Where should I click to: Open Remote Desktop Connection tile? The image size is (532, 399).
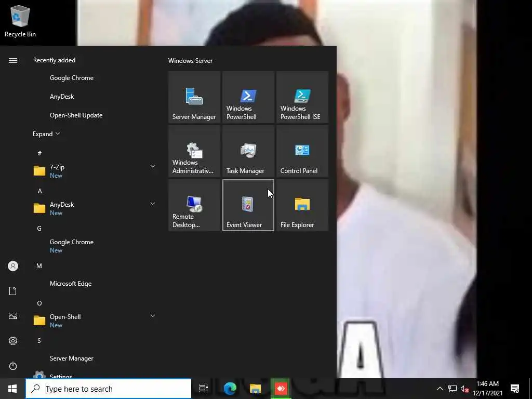(x=194, y=205)
